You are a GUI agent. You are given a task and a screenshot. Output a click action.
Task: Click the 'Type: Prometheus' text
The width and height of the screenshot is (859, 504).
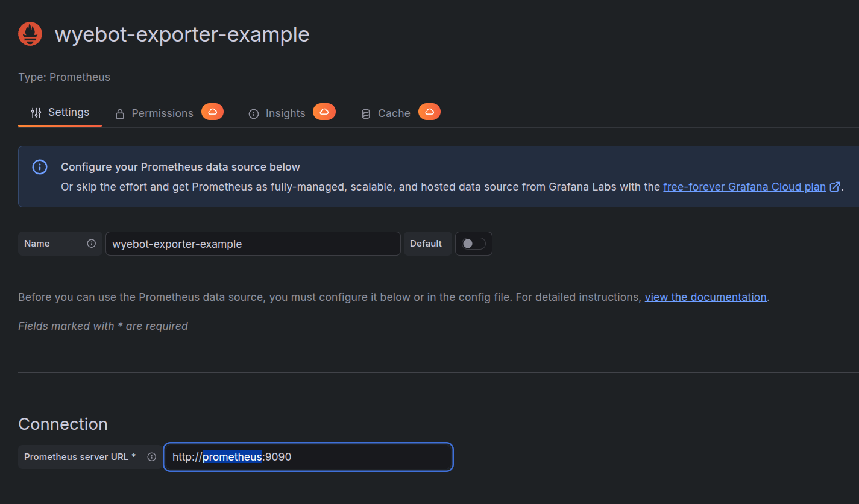click(64, 77)
